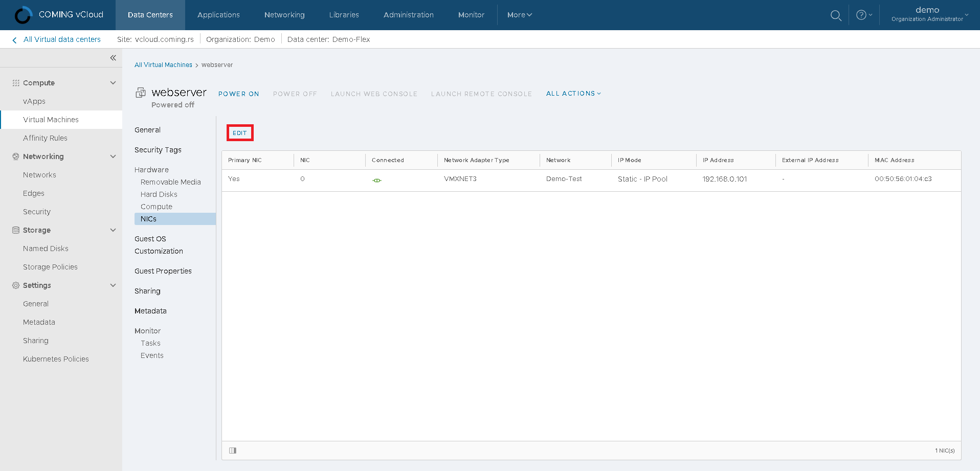Open search with the magnifier icon
The height and width of the screenshot is (471, 980).
point(836,15)
